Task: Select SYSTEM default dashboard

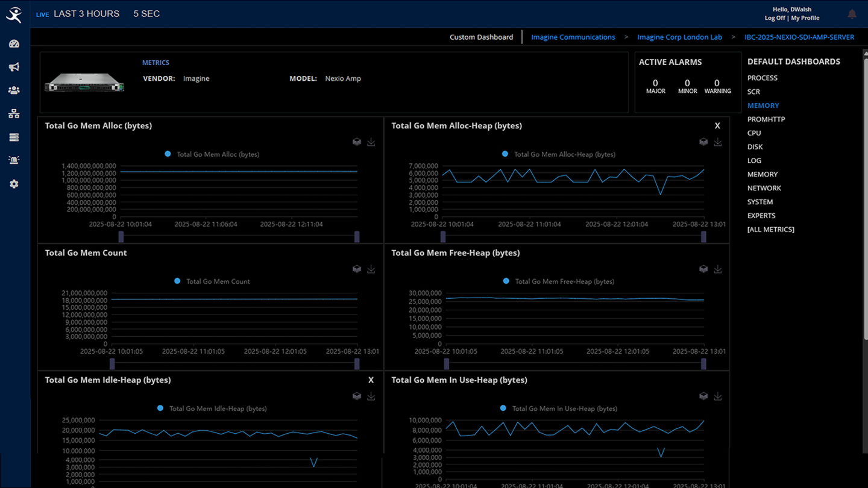Action: click(x=760, y=202)
